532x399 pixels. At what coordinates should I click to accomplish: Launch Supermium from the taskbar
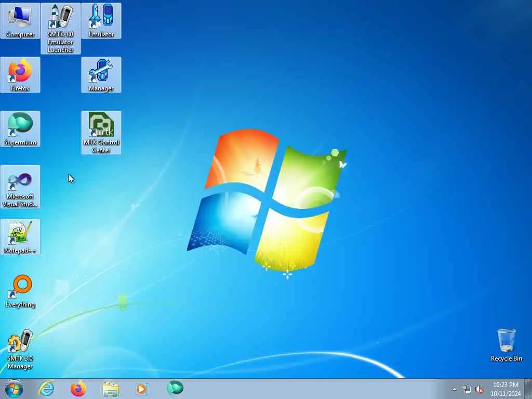[x=175, y=389]
